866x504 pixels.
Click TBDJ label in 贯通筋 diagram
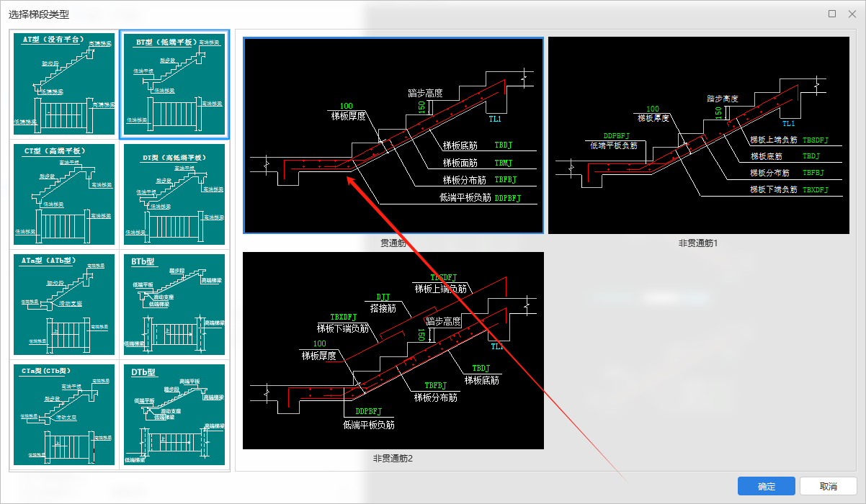[503, 145]
